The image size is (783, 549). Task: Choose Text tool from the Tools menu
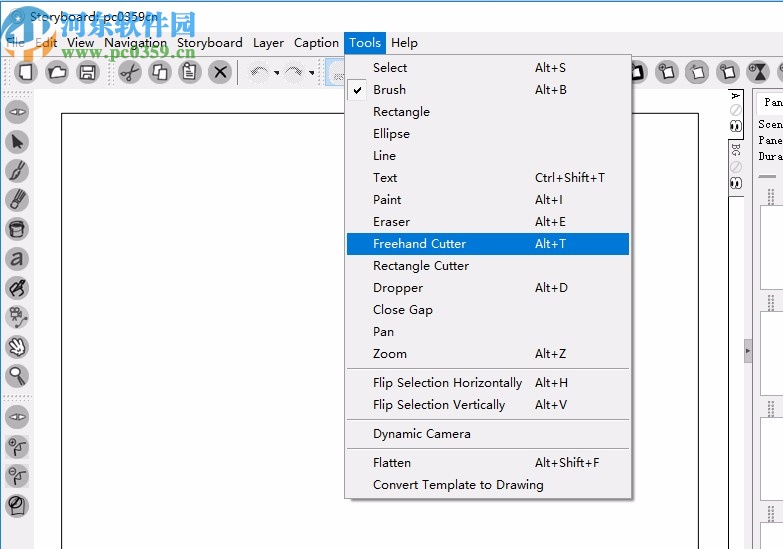(488, 177)
